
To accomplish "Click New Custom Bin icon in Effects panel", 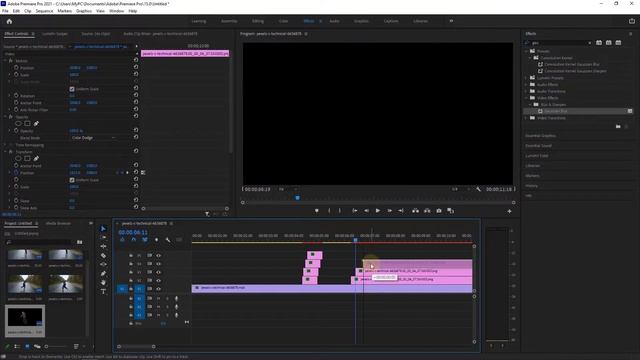I will click(618, 127).
